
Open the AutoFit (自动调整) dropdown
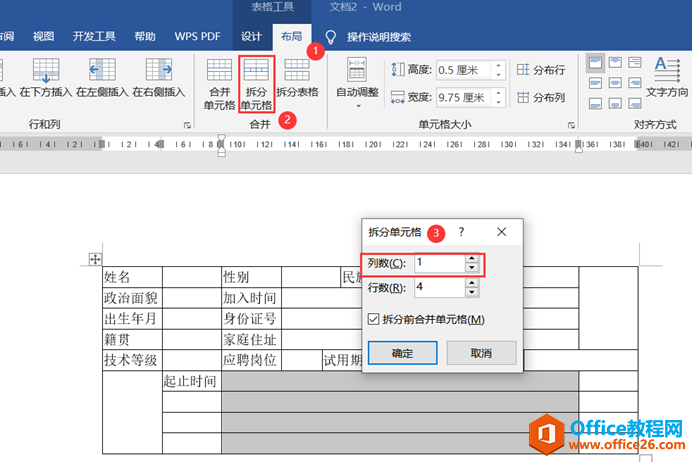357,83
